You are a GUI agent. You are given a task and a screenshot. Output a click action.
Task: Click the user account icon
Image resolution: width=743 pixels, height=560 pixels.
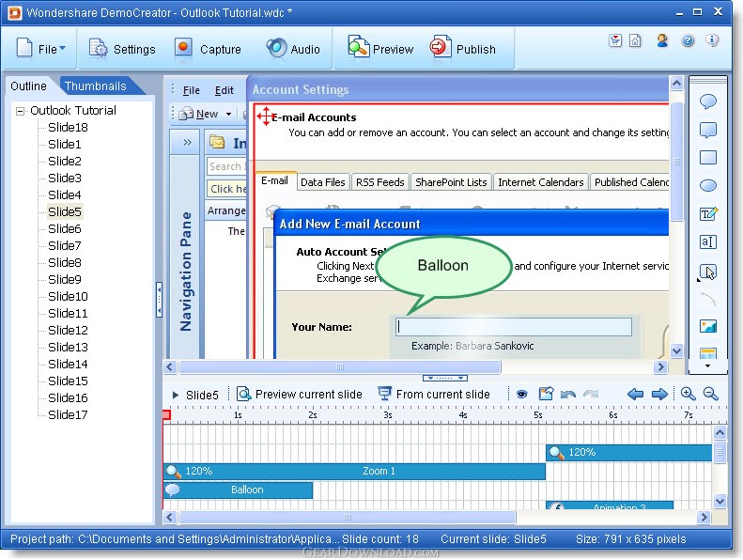(662, 40)
